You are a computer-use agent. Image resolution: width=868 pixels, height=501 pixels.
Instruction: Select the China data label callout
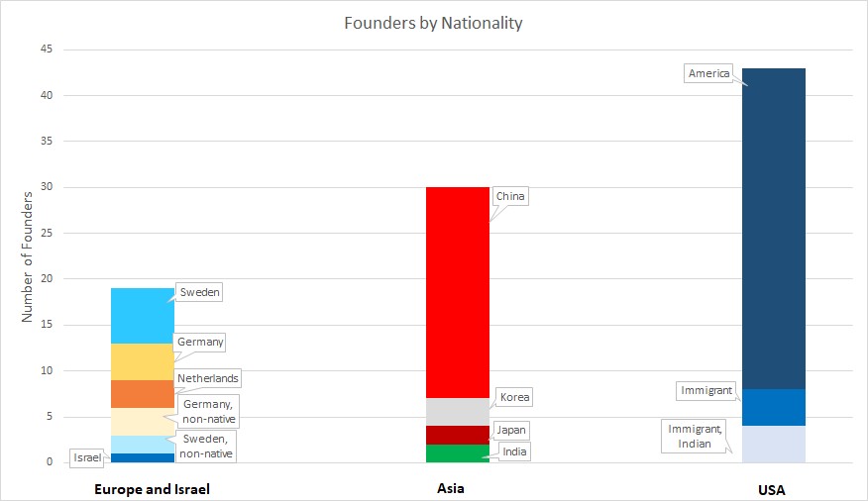510,196
